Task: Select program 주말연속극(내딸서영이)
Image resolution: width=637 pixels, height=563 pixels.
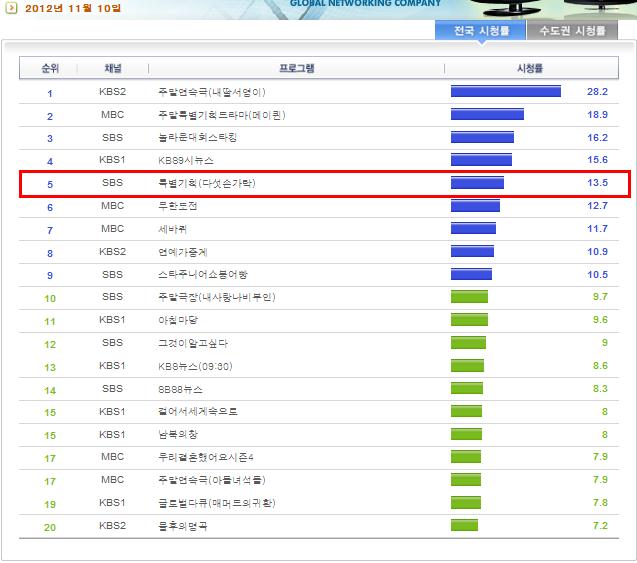Action: coord(212,92)
